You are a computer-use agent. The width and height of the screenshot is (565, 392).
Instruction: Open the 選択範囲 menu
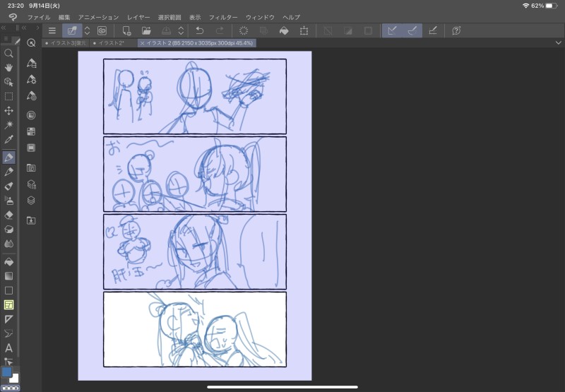tap(169, 17)
